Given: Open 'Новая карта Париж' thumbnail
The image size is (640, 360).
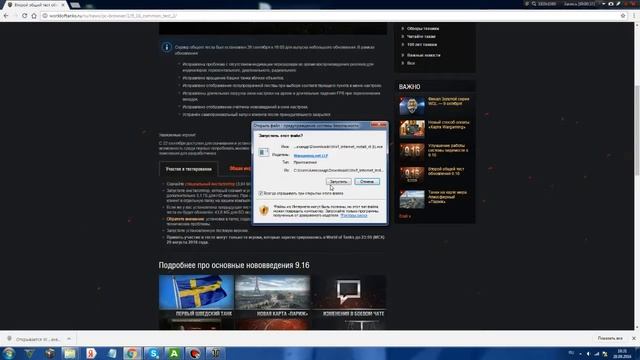Looking at the screenshot, I should click(x=272, y=296).
